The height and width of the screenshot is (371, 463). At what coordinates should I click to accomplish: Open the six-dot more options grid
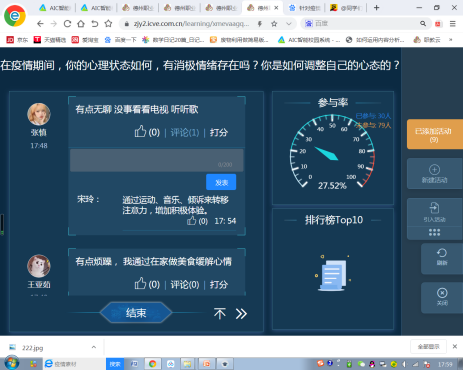pyautogui.click(x=434, y=232)
